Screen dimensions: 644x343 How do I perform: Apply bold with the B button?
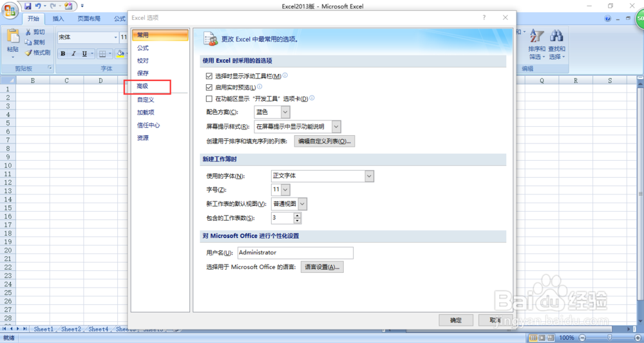(x=63, y=54)
